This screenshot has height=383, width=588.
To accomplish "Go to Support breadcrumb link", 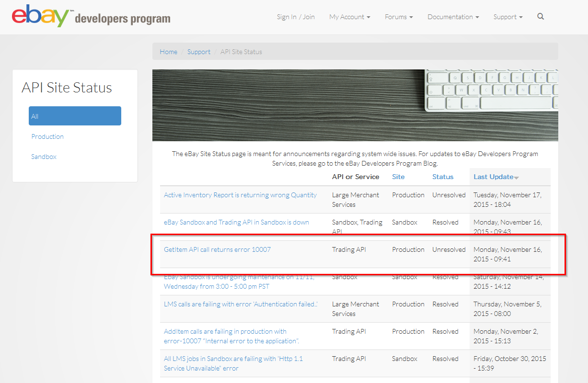I will coord(199,52).
